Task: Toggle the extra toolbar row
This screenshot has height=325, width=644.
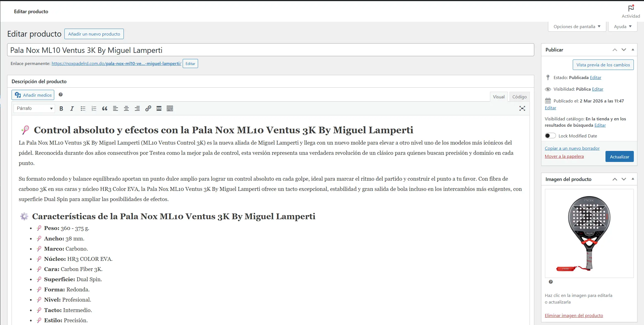Action: [170, 109]
